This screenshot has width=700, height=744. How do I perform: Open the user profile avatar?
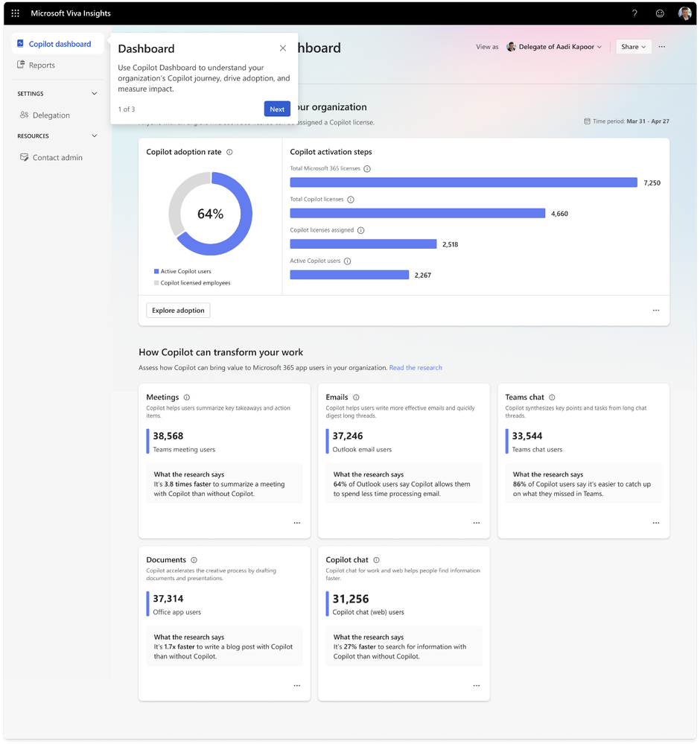point(684,13)
